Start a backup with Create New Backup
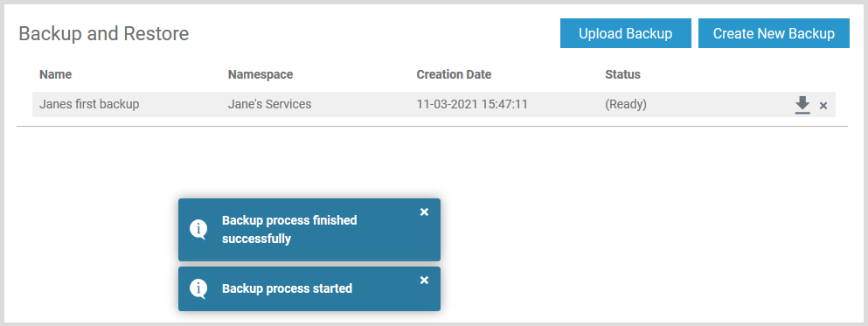868x326 pixels. coord(774,33)
